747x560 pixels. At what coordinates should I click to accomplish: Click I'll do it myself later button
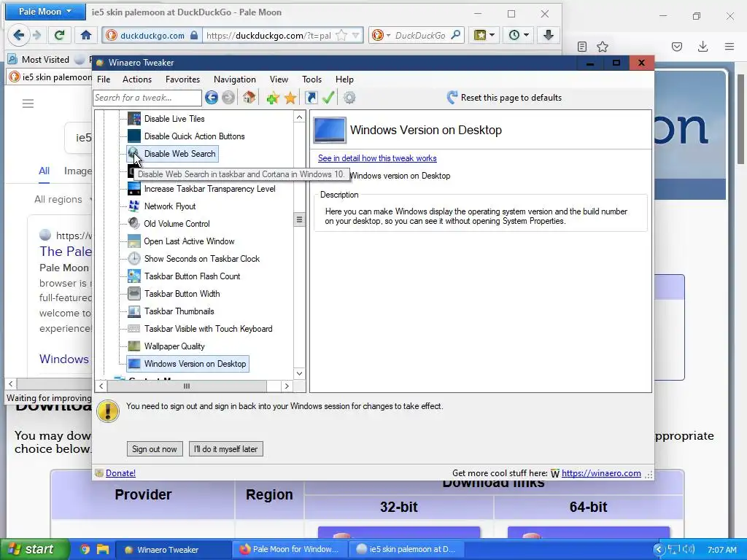(x=226, y=449)
